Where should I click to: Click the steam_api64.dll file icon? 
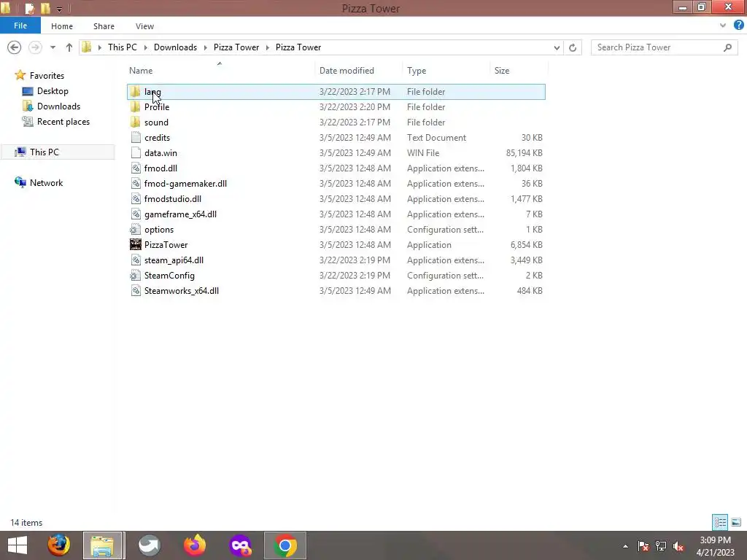[x=136, y=260]
